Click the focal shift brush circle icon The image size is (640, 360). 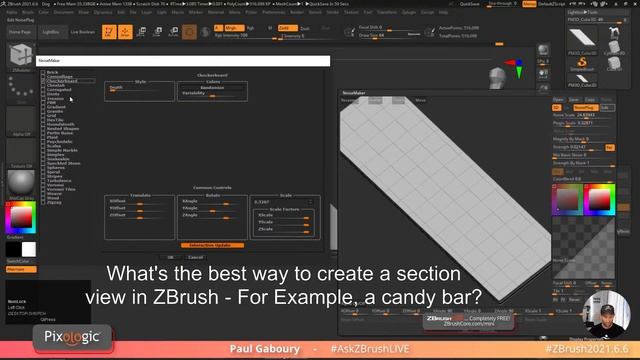tap(349, 32)
